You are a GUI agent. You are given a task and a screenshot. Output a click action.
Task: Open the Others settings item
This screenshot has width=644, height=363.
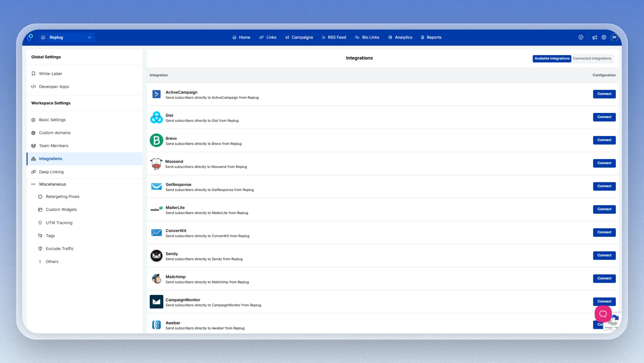[x=52, y=261]
